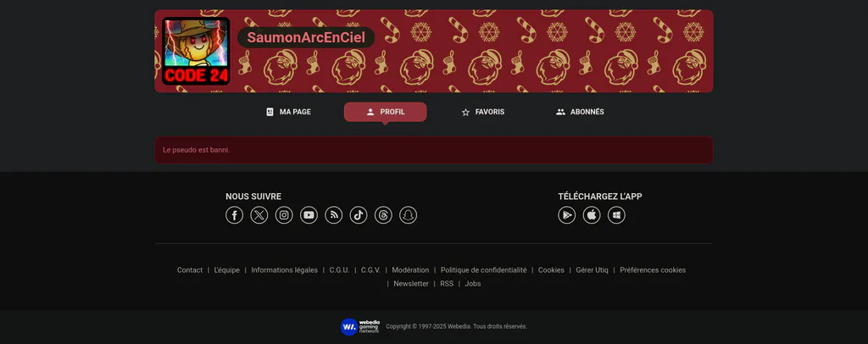Open Politique de confidentialité link

pyautogui.click(x=484, y=270)
